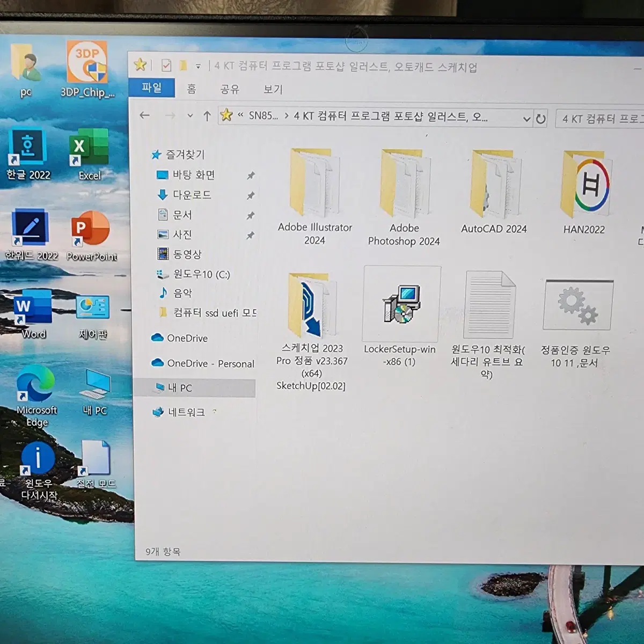Screen dimensions: 644x644
Task: Select OneDrive - Personal in navigation pane
Action: pyautogui.click(x=203, y=363)
